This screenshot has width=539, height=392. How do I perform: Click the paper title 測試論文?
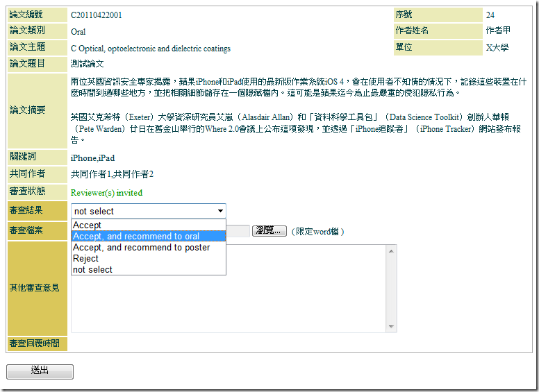pos(87,64)
